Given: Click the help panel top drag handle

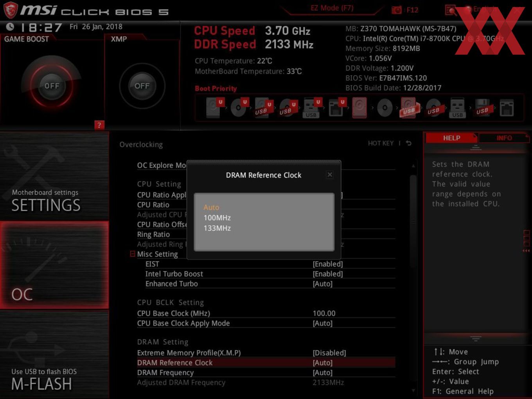Looking at the screenshot, I should click(476, 147).
